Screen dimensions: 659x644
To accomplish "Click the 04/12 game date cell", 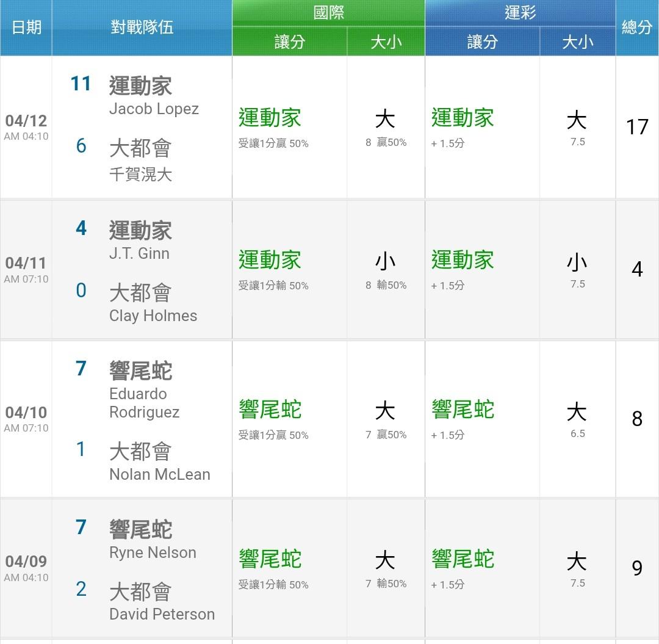I will [x=26, y=127].
